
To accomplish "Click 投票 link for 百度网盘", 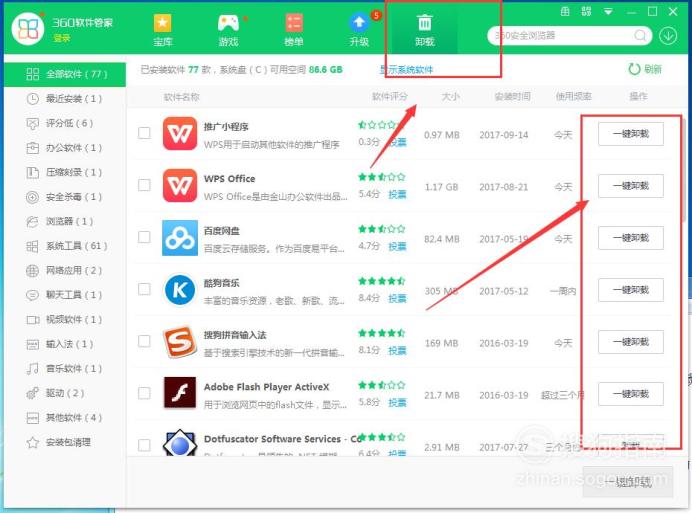I will point(397,246).
